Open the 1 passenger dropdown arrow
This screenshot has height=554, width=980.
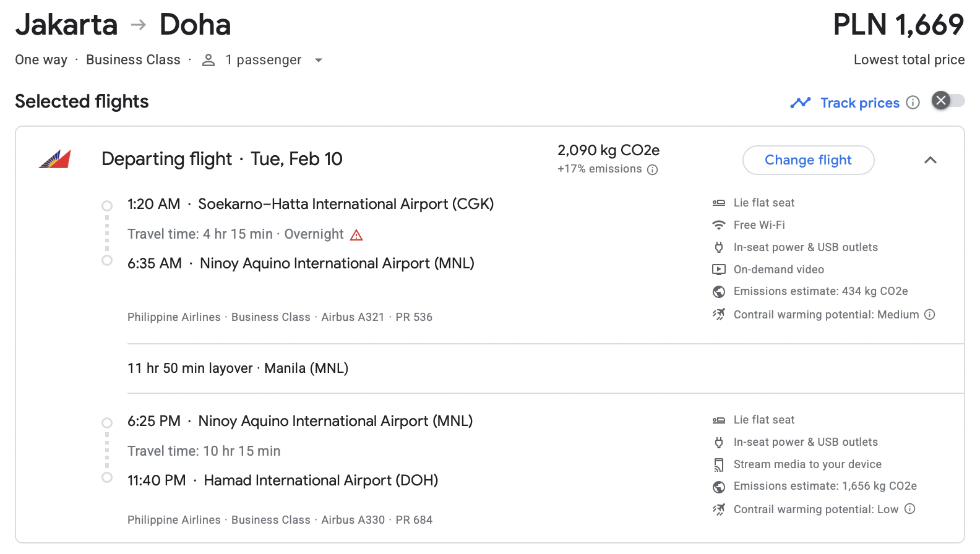pyautogui.click(x=319, y=60)
